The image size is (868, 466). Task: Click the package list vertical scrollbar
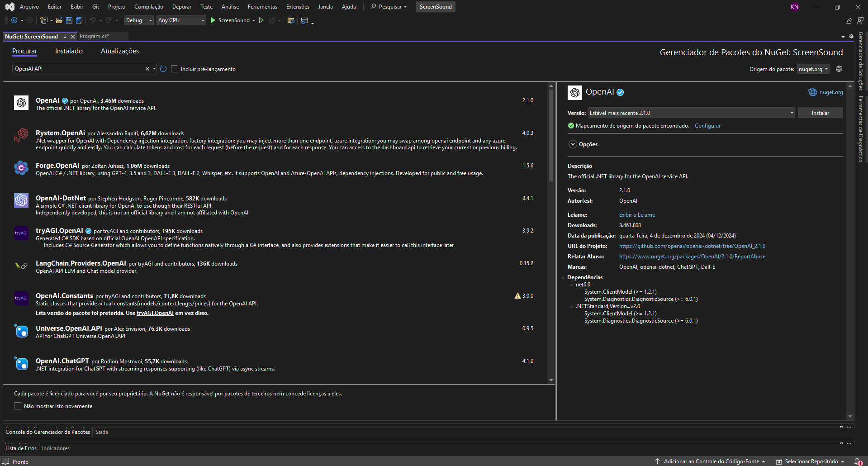coord(551,136)
